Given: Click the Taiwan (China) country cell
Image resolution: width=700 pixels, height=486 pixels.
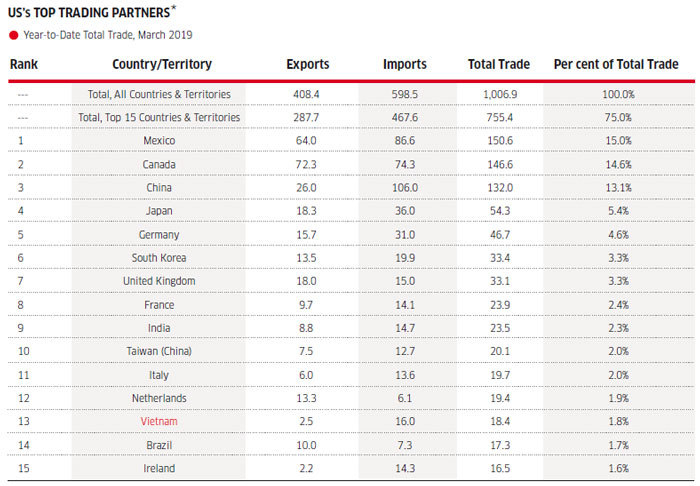Looking at the screenshot, I should (x=158, y=352).
